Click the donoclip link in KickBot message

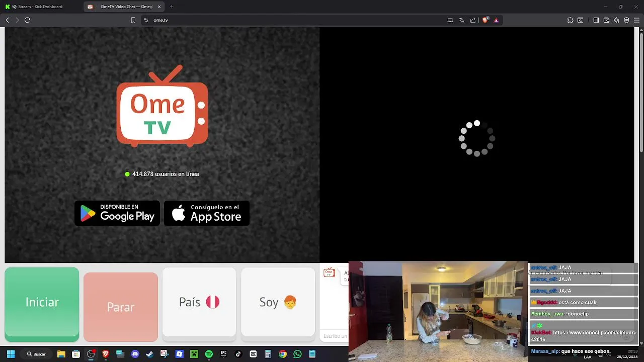click(x=584, y=336)
